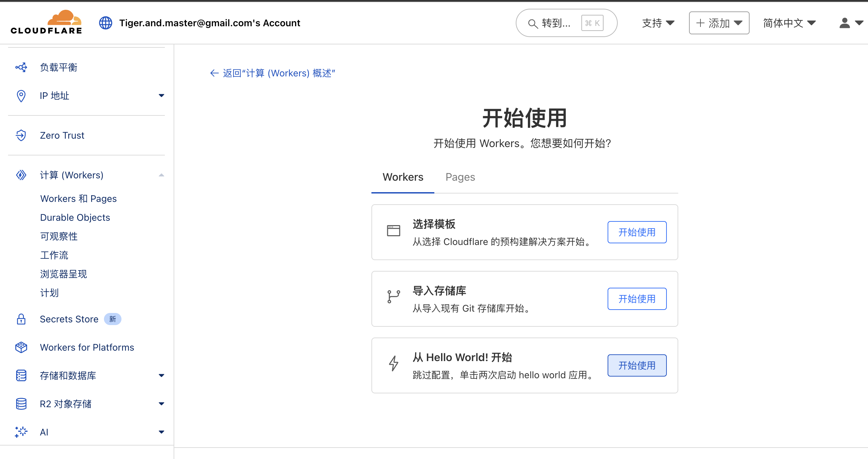Click the 从 Hello World! 开始 title
The height and width of the screenshot is (459, 868).
[462, 357]
